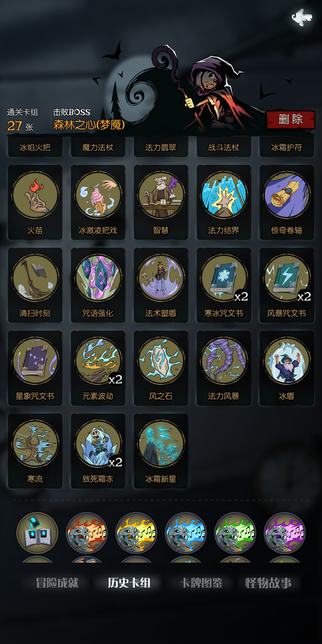Open the 寒冰咒文书 snowflake book card
Viewport: 322px width, 644px height.
click(x=224, y=285)
